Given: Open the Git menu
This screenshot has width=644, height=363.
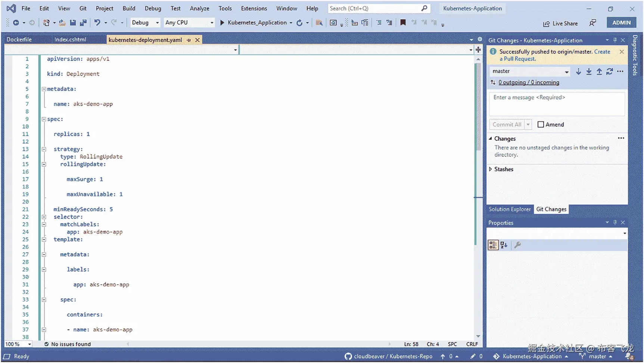Looking at the screenshot, I should [x=83, y=8].
